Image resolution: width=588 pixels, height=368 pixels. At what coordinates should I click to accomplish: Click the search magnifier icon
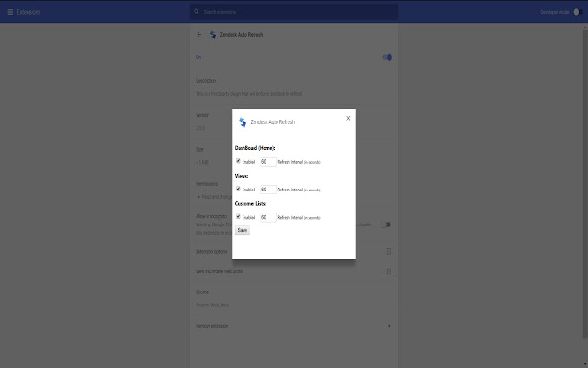pos(196,12)
